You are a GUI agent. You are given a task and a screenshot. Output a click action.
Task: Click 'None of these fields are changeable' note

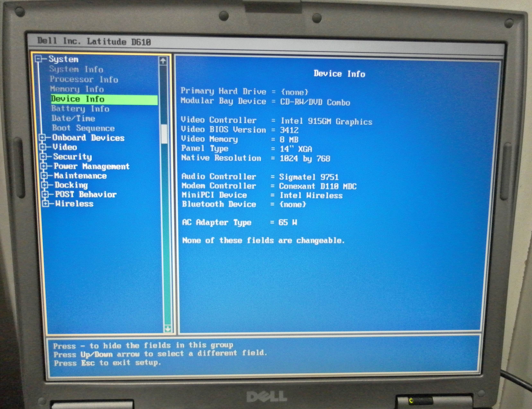264,241
